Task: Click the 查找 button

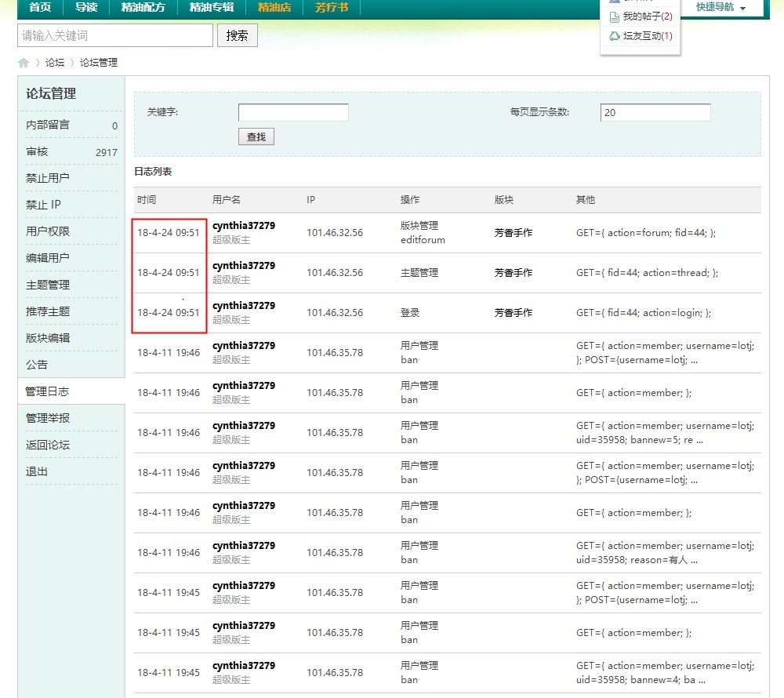Action: 256,136
